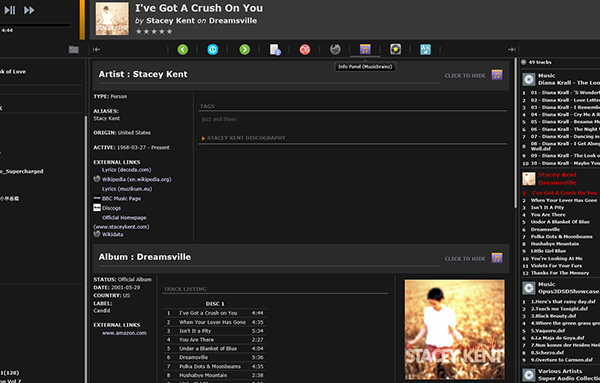This screenshot has width=600, height=383.
Task: Toggle play/pause playback
Action: pyautogui.click(x=10, y=10)
